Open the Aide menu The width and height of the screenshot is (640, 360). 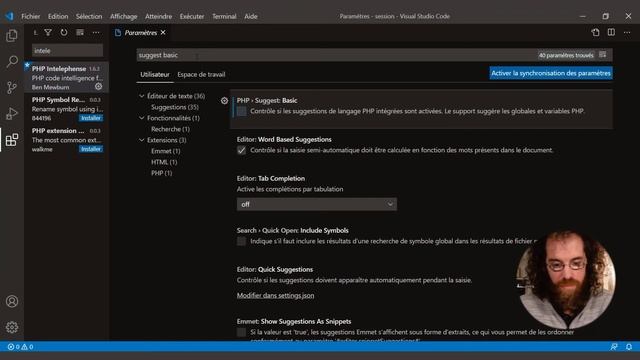click(x=251, y=16)
